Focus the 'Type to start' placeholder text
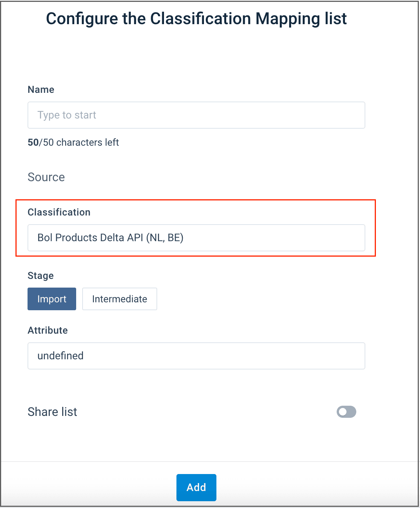This screenshot has height=508, width=420. (x=67, y=115)
